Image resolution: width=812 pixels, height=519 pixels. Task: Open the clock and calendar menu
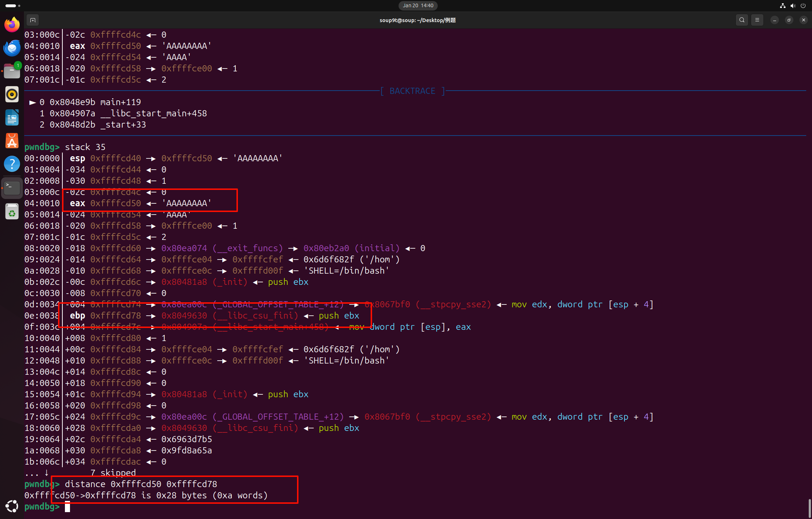click(x=418, y=5)
